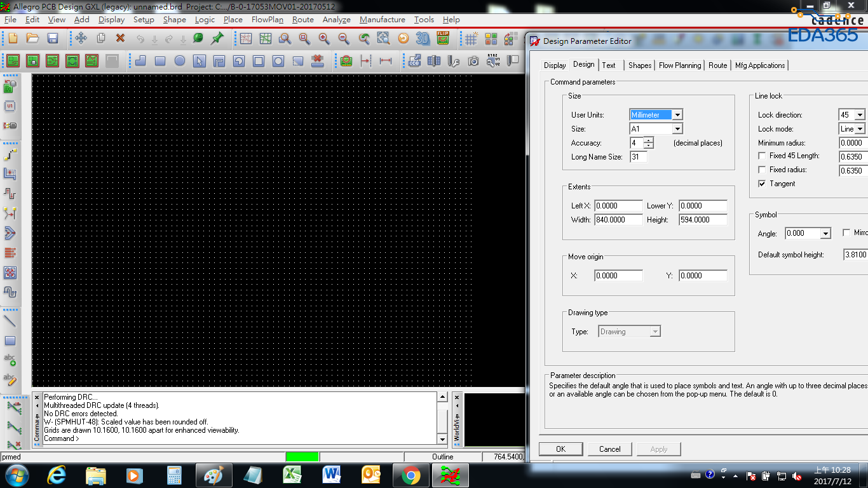Click OK in Design Parameter Editor
The width and height of the screenshot is (868, 488).
tap(560, 449)
